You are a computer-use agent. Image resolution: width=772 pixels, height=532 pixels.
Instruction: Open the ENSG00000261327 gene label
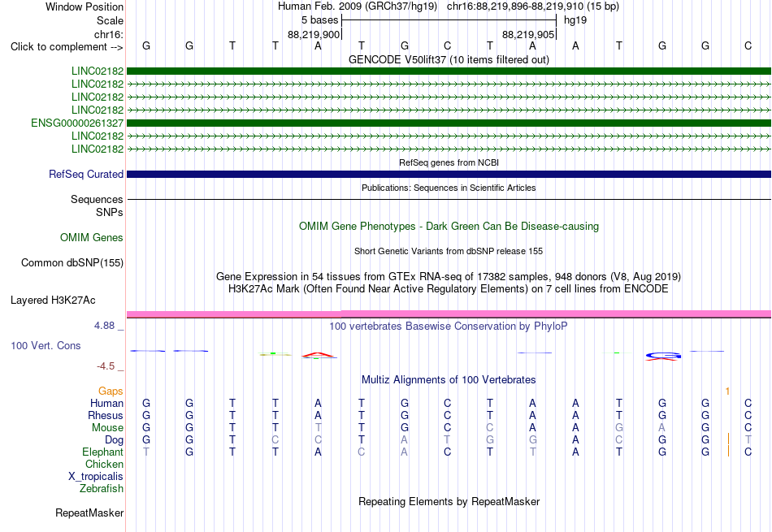(x=77, y=123)
